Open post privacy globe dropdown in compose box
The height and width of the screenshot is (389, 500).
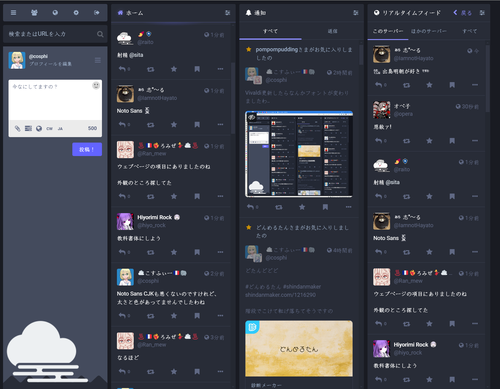click(39, 128)
